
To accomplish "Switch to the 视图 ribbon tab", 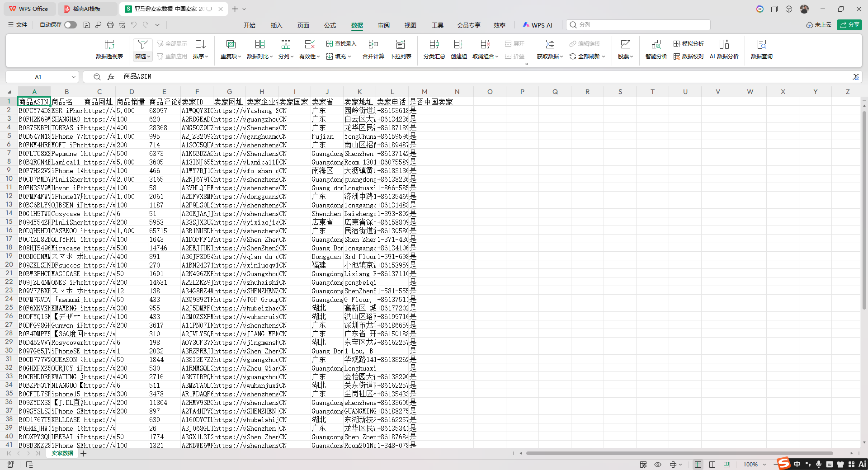I will (410, 25).
